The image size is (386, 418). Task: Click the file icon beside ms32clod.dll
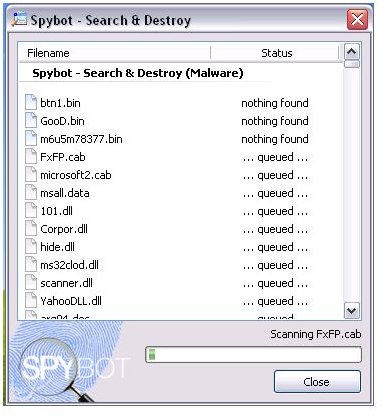click(31, 265)
